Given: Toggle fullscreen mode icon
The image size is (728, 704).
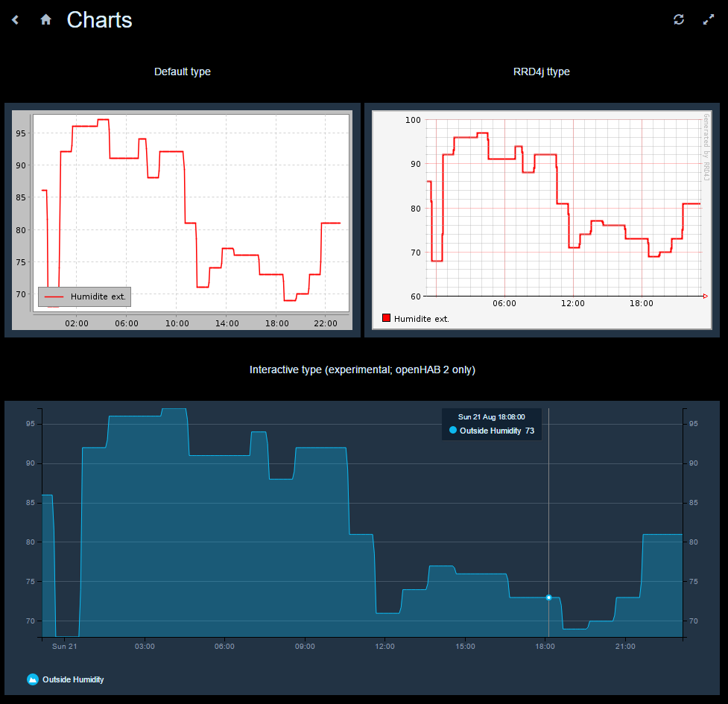Looking at the screenshot, I should [709, 20].
